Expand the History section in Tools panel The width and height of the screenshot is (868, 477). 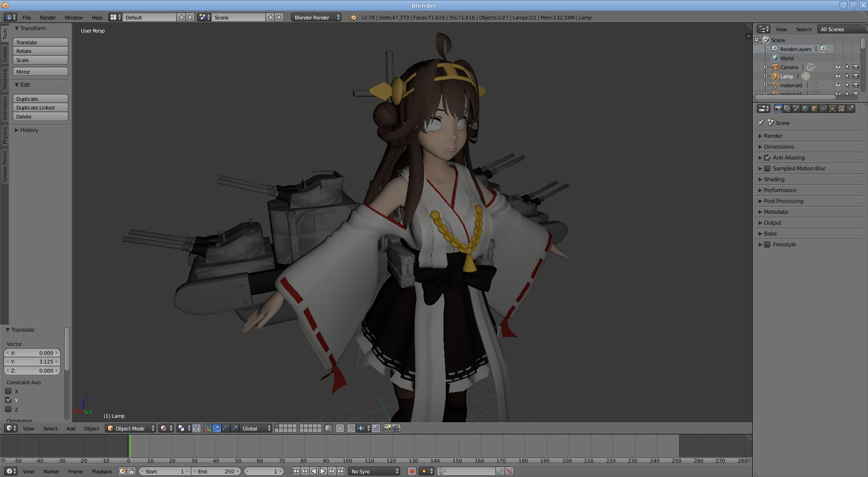(29, 130)
